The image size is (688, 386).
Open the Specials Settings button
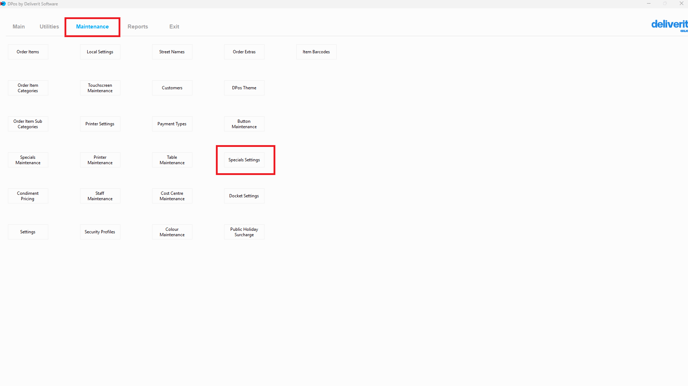click(244, 160)
